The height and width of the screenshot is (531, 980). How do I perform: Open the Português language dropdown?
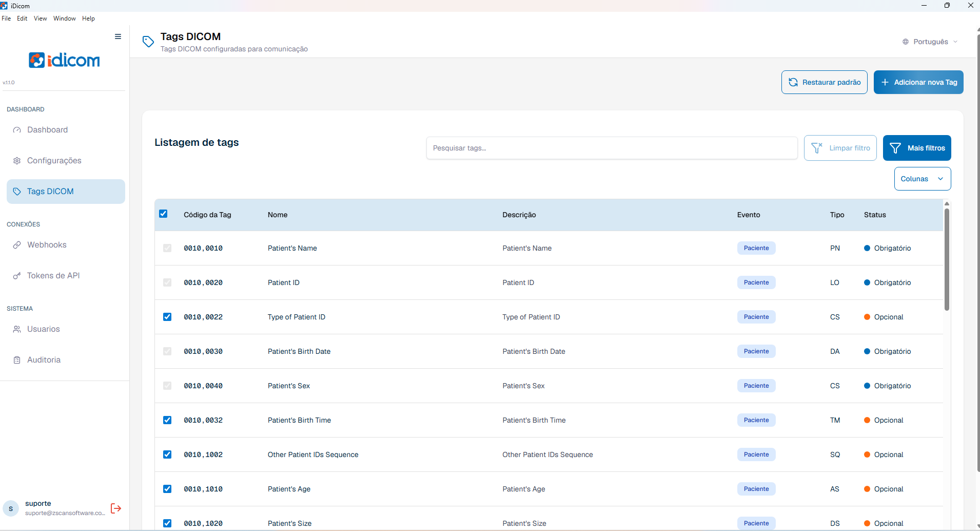930,42
